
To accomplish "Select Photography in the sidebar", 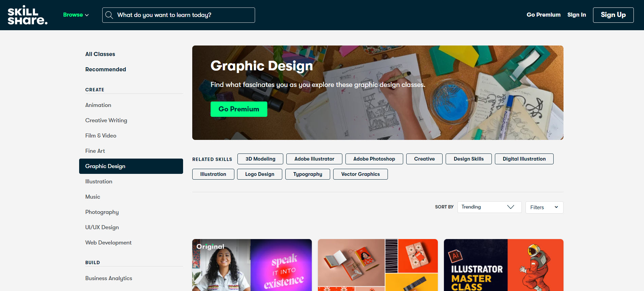I will point(102,212).
